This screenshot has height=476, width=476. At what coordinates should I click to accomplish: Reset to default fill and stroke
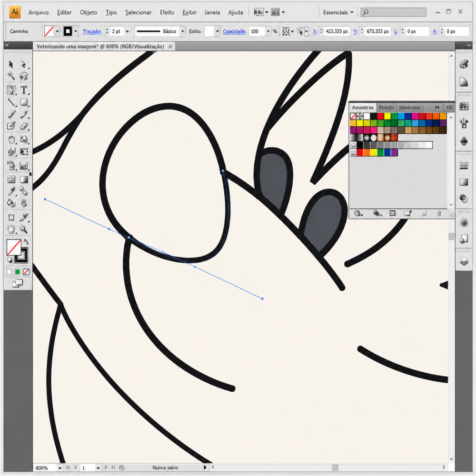tap(10, 260)
